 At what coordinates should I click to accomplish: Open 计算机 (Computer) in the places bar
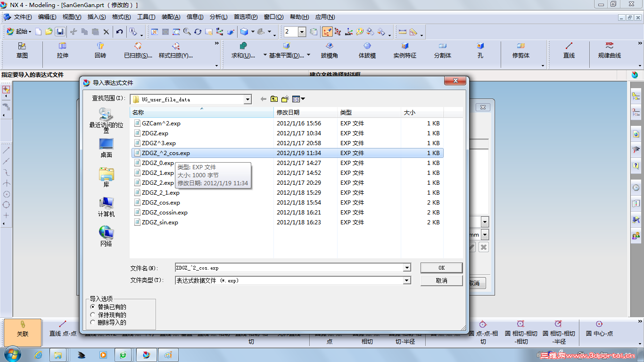point(106,207)
